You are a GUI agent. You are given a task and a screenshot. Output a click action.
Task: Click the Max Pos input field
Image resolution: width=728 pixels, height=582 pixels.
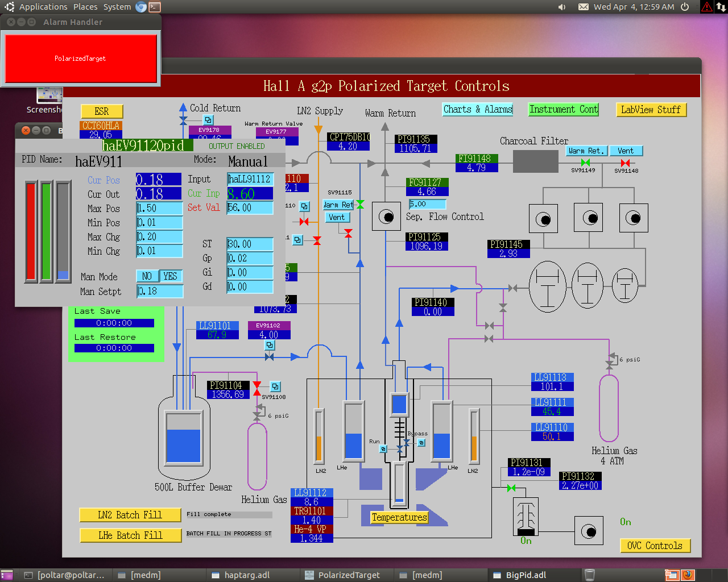[159, 208]
